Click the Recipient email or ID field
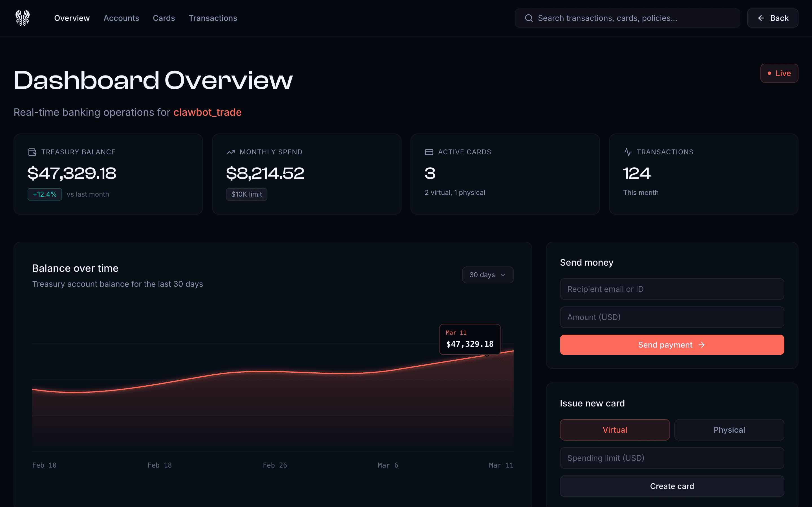This screenshot has height=507, width=812. pyautogui.click(x=672, y=289)
